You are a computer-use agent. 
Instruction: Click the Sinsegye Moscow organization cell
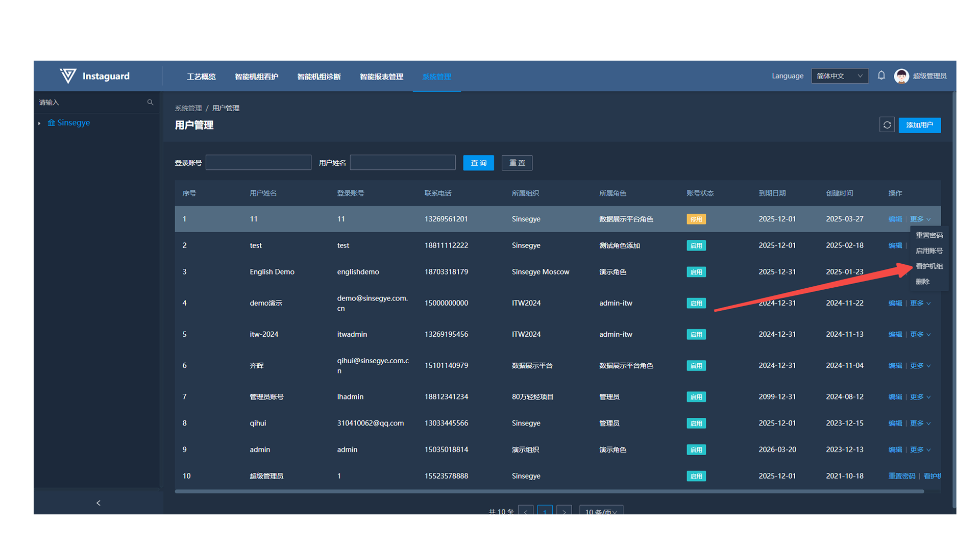click(x=541, y=272)
